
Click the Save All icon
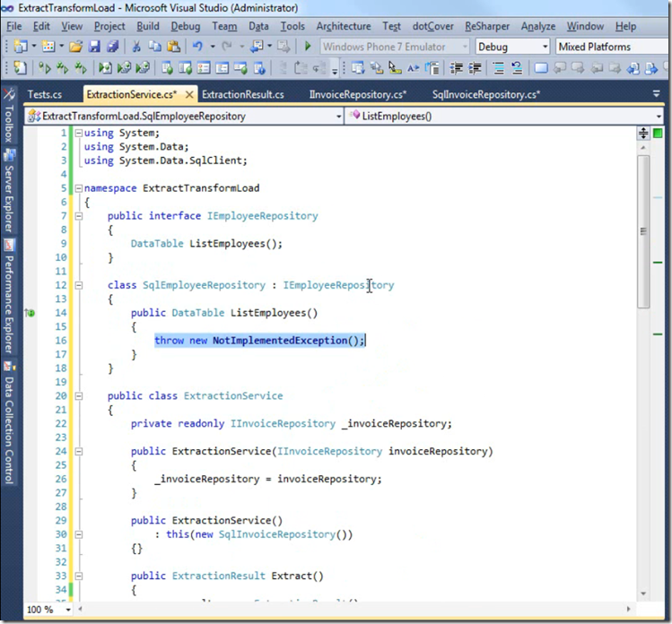(112, 47)
